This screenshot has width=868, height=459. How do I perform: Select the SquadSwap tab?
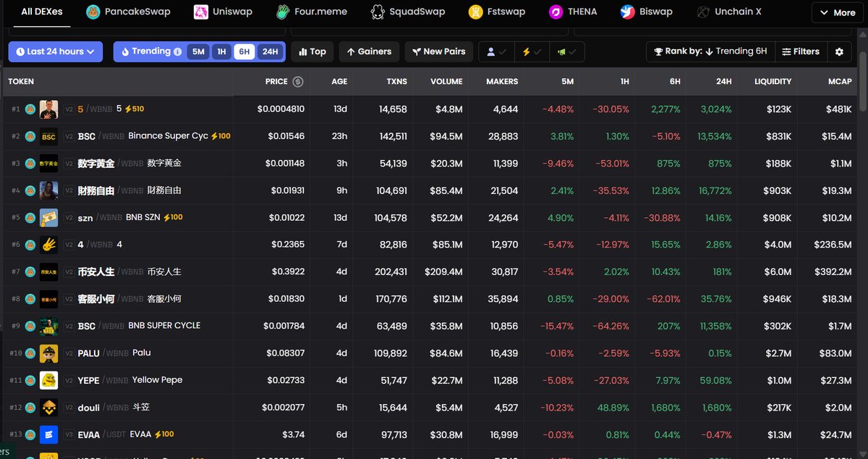[x=408, y=12]
